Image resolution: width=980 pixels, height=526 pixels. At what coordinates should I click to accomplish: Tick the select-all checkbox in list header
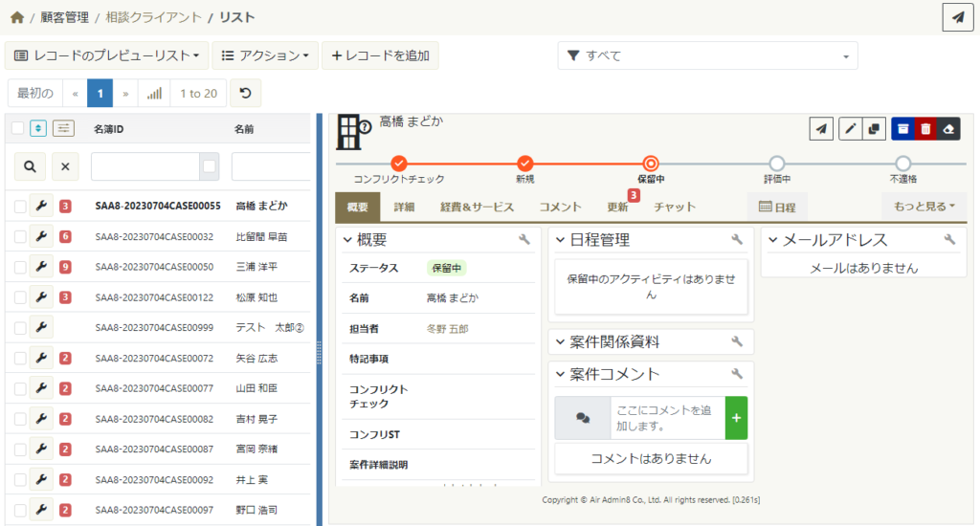coord(17,128)
